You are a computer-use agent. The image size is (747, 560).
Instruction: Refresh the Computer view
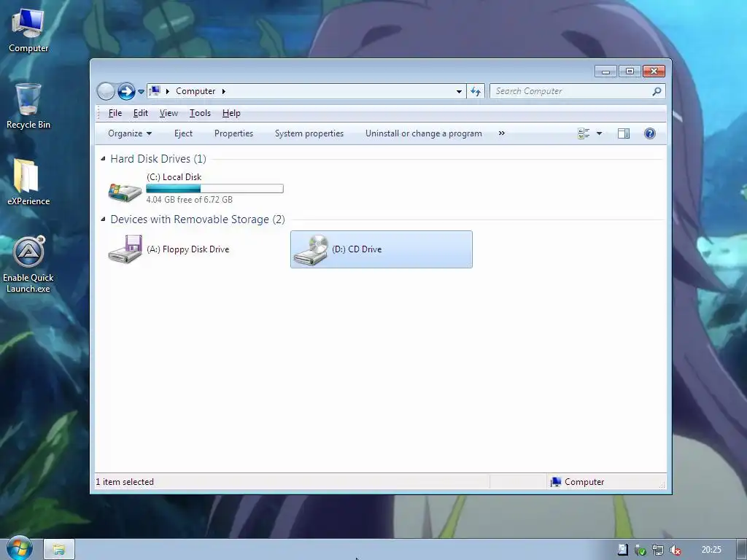(x=476, y=91)
